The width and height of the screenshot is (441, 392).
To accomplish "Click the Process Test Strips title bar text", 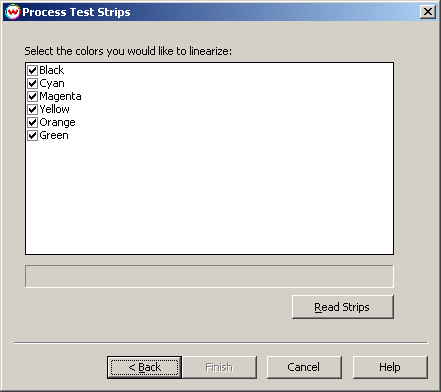I will click(x=76, y=12).
